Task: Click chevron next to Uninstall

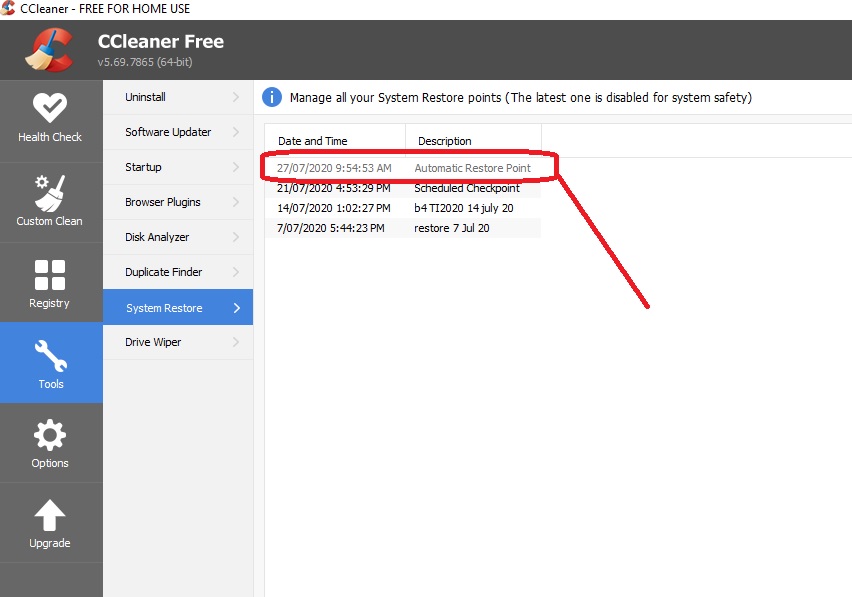Action: (x=236, y=97)
